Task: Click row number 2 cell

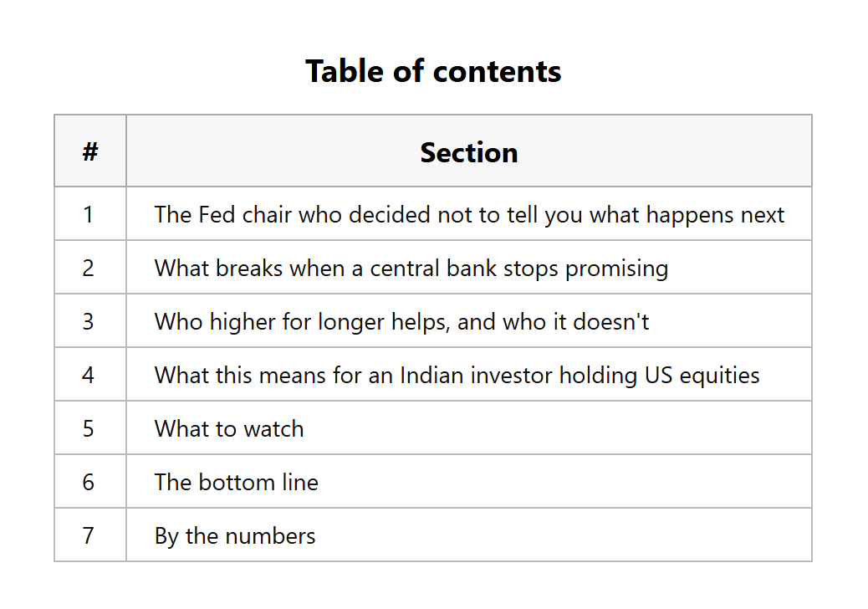Action: click(90, 268)
